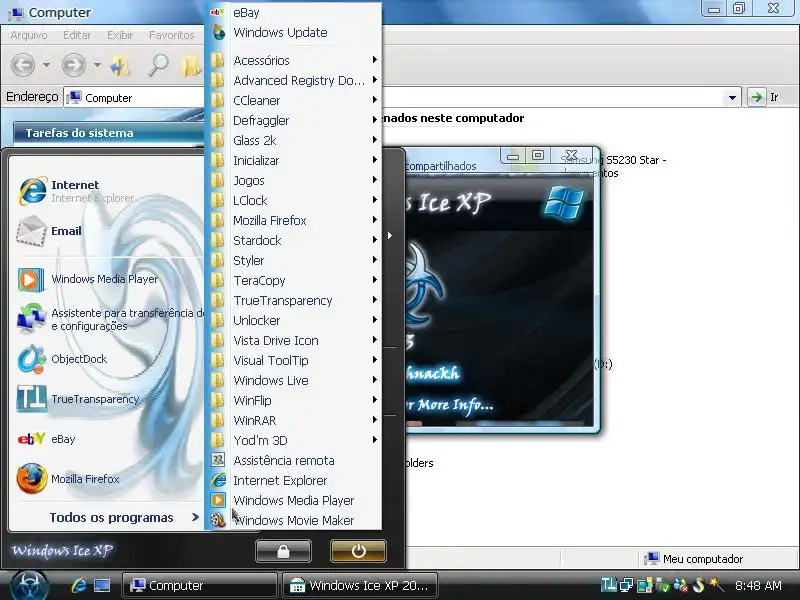The image size is (800, 600).
Task: Click the Tarefas do sistema header
Action: (108, 133)
